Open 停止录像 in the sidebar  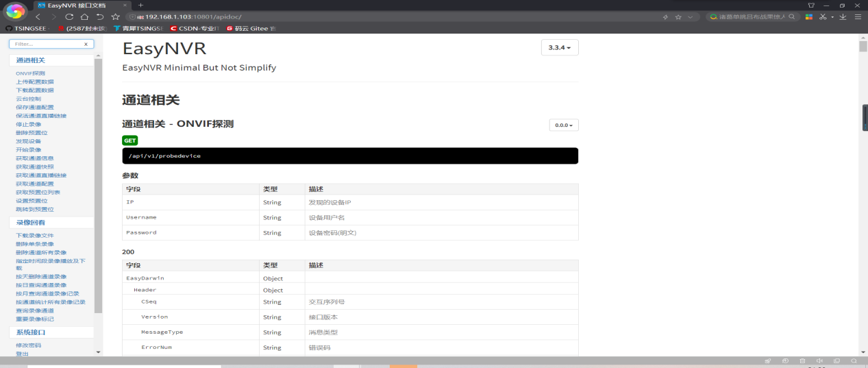click(28, 124)
